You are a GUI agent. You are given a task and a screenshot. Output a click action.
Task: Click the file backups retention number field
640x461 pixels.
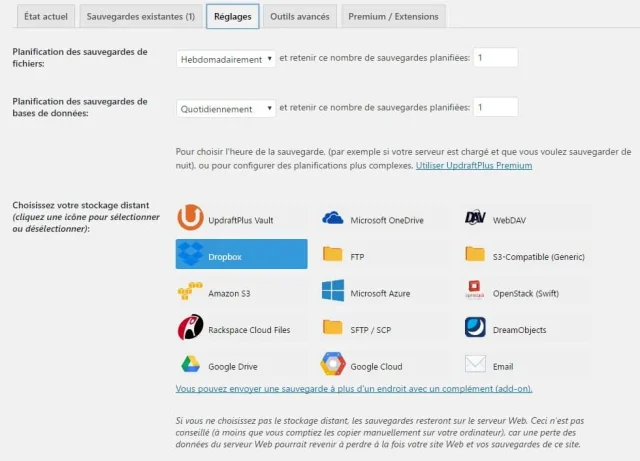tap(495, 58)
